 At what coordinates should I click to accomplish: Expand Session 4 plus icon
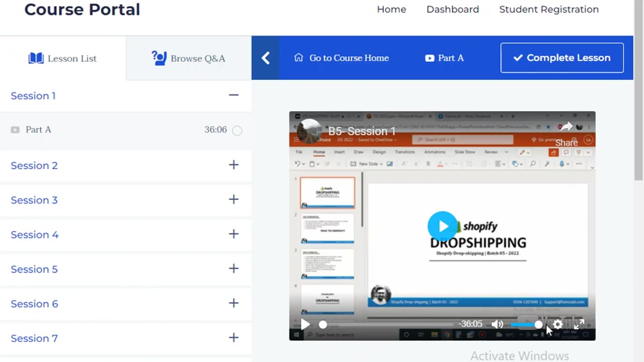(x=233, y=234)
